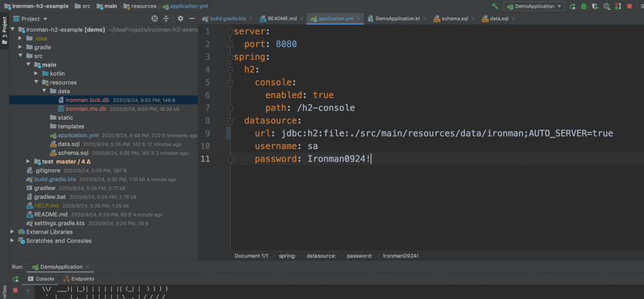The image size is (644, 299).
Task: Select data.sql in project tree
Action: coord(69,144)
